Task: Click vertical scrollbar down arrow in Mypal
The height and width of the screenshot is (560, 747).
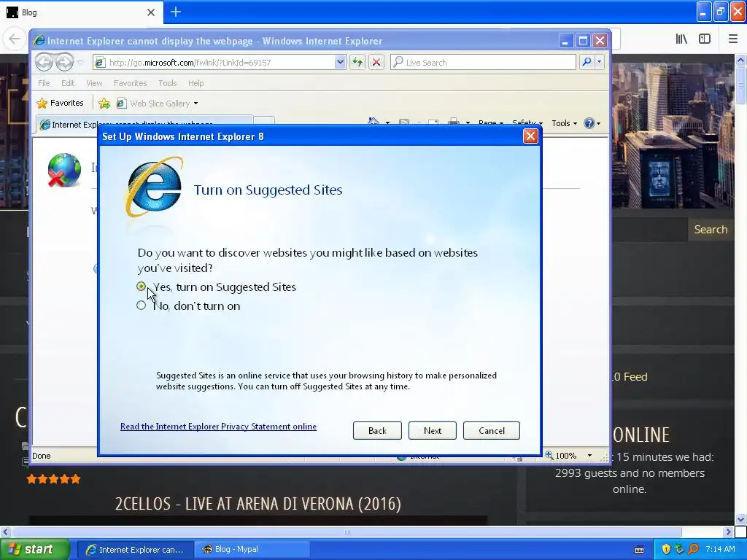Action: 740,519
